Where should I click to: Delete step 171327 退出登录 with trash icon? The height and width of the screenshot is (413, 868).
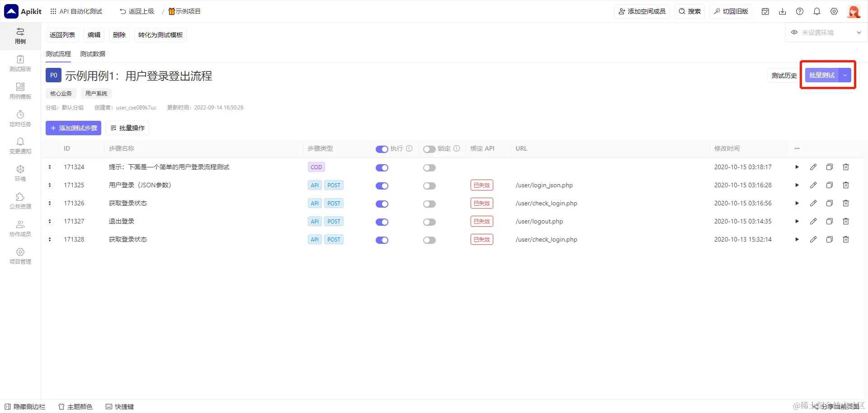846,221
